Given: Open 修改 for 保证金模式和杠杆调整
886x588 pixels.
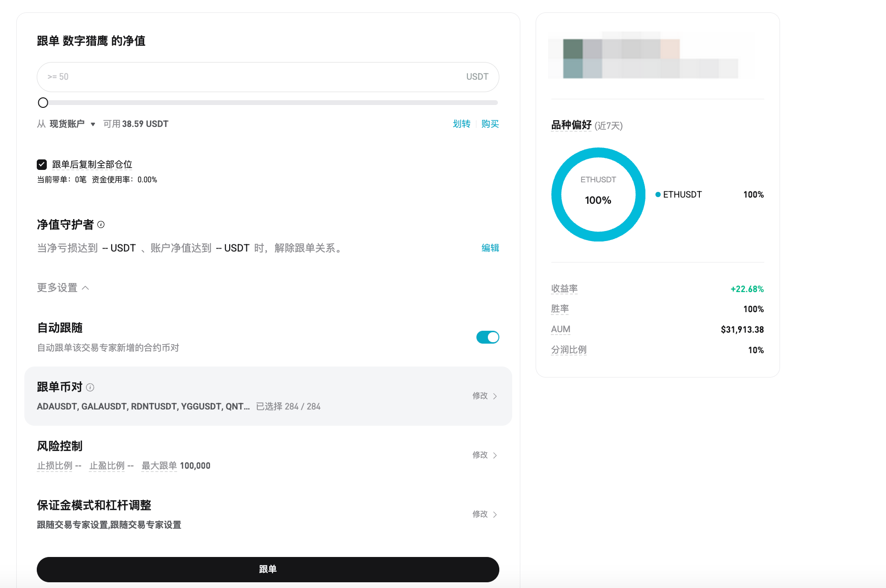Looking at the screenshot, I should point(485,514).
